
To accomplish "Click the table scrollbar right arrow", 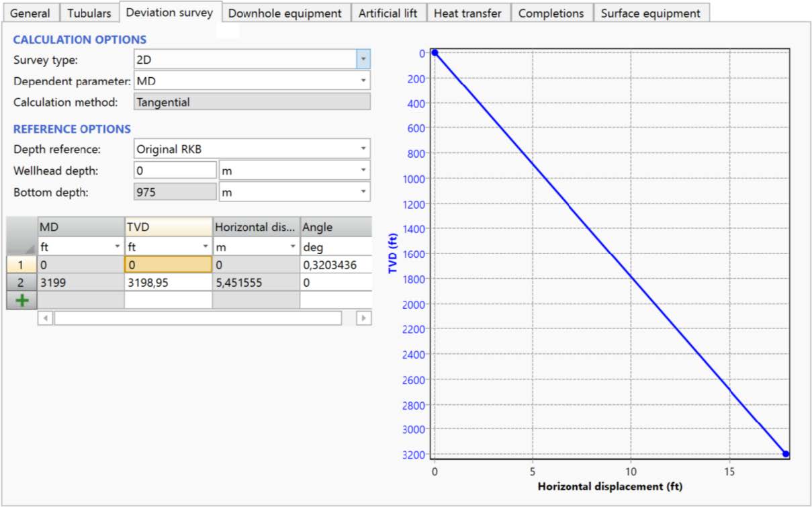I will [x=363, y=318].
